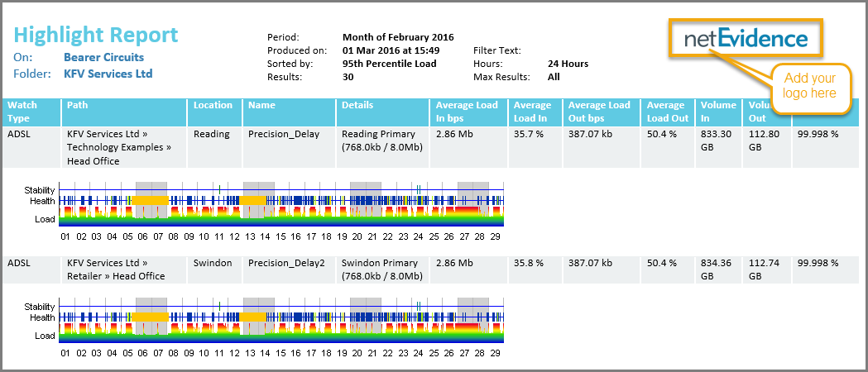Viewport: 868px width, 372px height.
Task: Click the Technology Examples path cell
Action: click(x=124, y=147)
